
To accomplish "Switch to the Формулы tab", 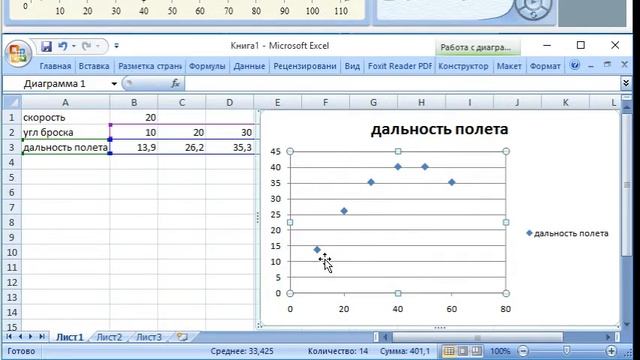I will pyautogui.click(x=207, y=66).
